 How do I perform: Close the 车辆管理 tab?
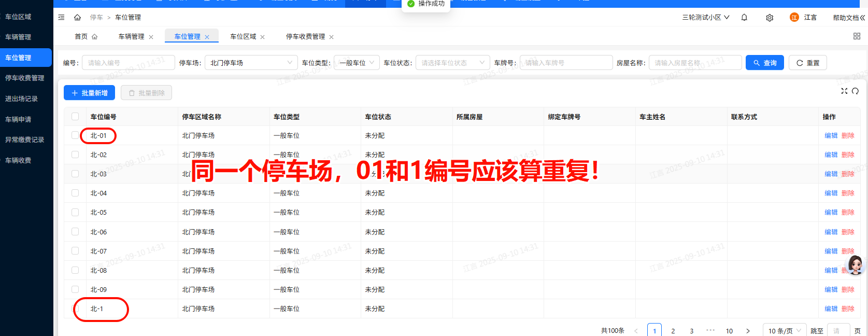point(151,37)
